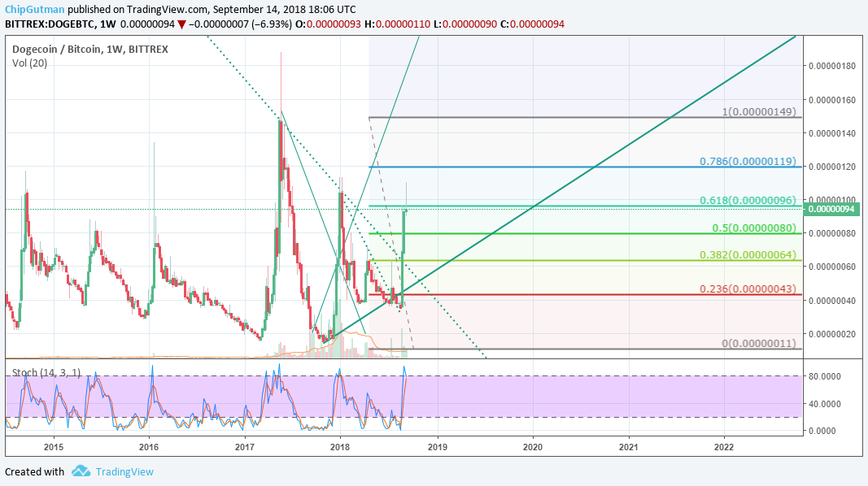Click the 0.00000140 price axis label

[832, 133]
